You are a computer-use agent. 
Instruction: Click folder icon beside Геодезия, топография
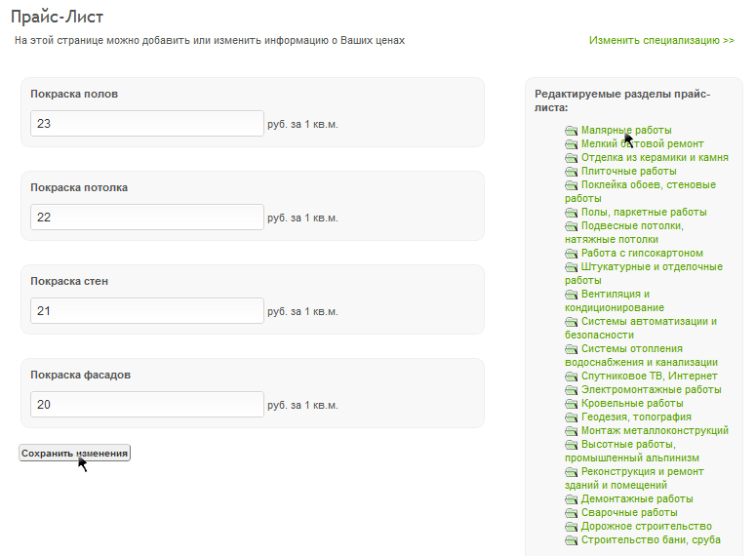(x=571, y=417)
